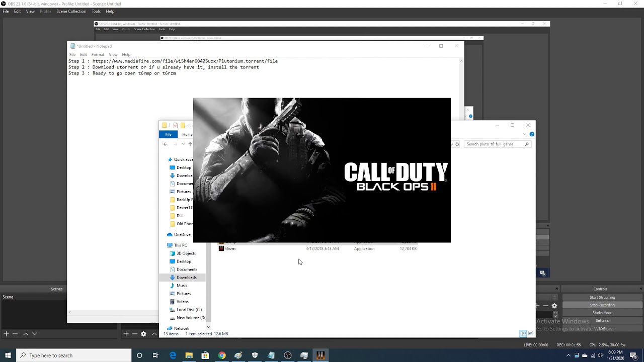This screenshot has height=362, width=644.
Task: Go up one folder in File Explorer
Action: point(190,144)
